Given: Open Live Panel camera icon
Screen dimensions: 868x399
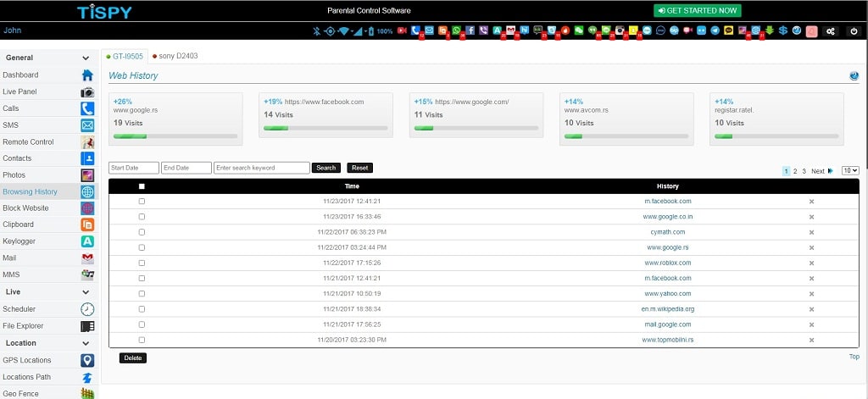Looking at the screenshot, I should pyautogui.click(x=87, y=91).
